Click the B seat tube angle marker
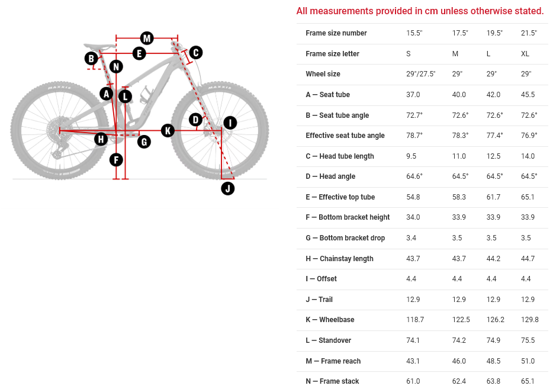 [91, 58]
